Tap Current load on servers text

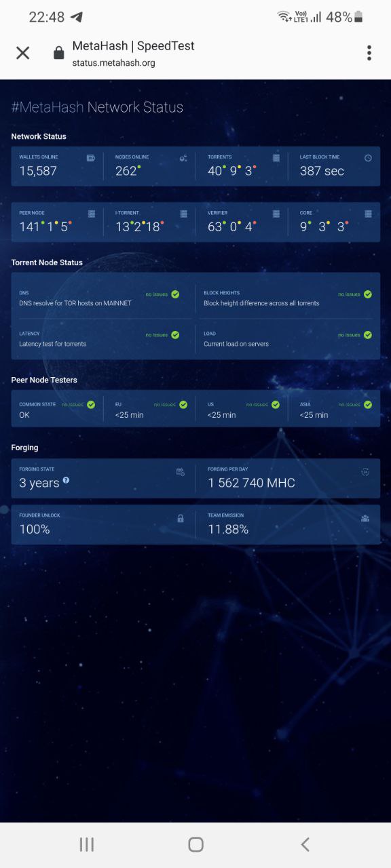coord(236,344)
